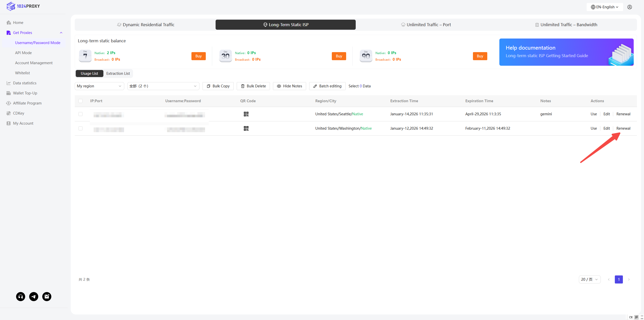Open the My region dropdown
Image resolution: width=644 pixels, height=320 pixels.
[99, 86]
